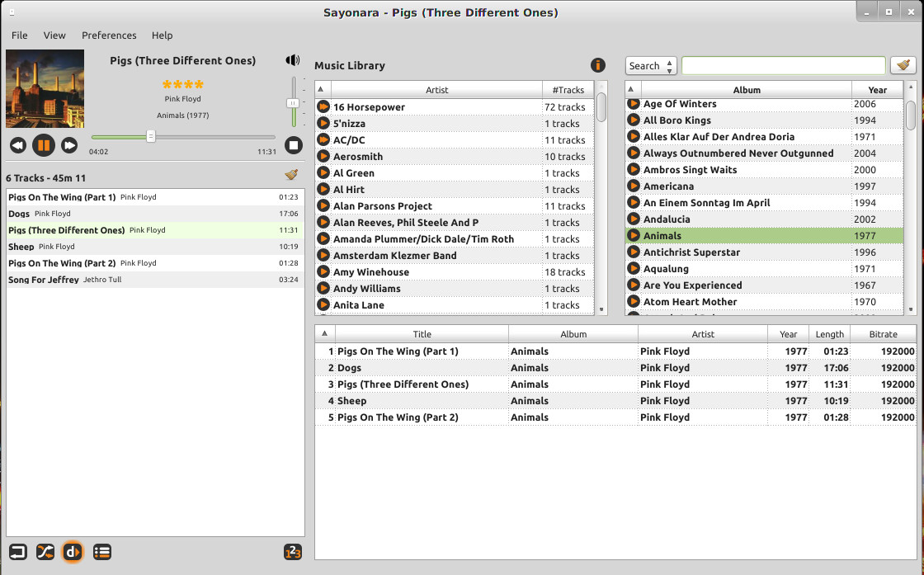Play the Antichrist Superstar album icon
This screenshot has height=575, width=924.
point(634,252)
